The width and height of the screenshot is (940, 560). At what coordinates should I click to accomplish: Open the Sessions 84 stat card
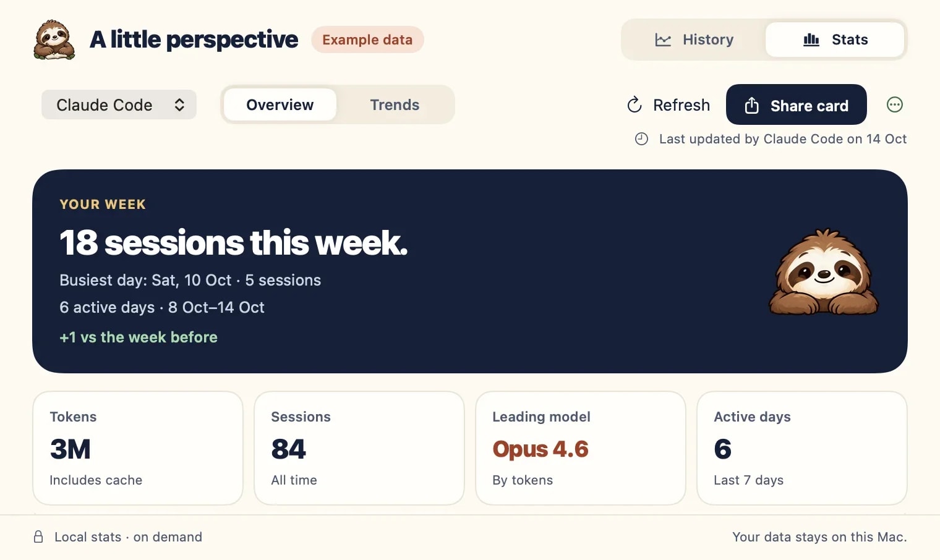359,448
